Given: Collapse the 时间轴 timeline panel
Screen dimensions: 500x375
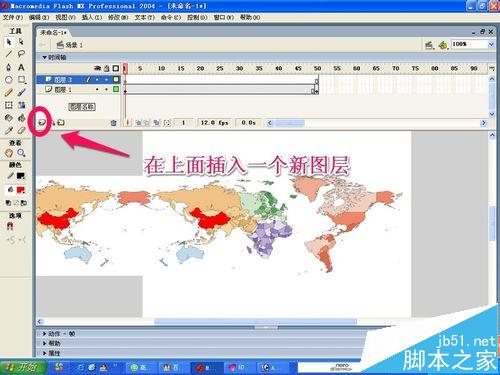Looking at the screenshot, I should [x=44, y=57].
